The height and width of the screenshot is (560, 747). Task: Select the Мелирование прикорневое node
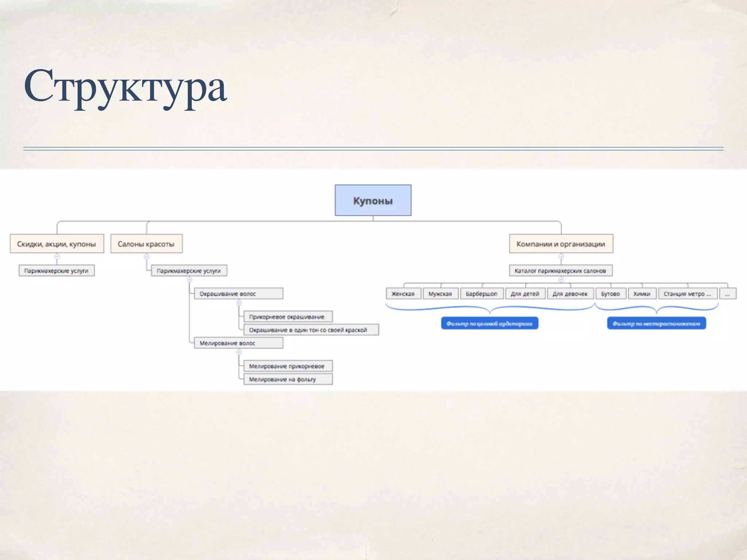click(x=288, y=366)
